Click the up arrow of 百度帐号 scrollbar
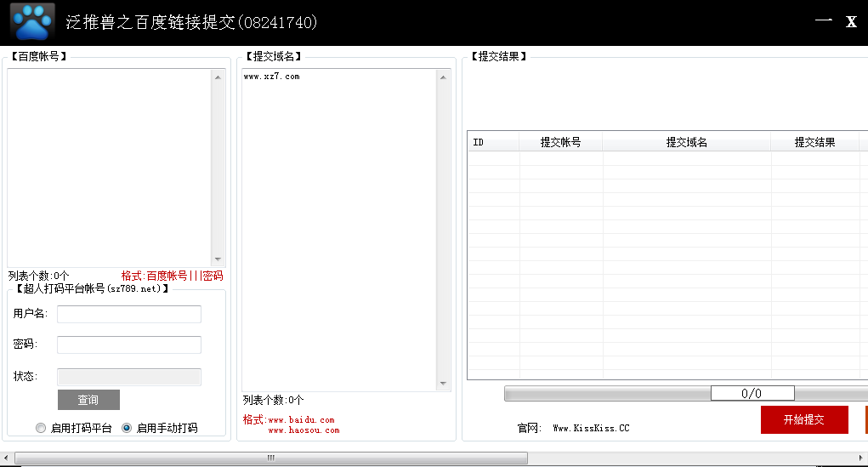The width and height of the screenshot is (868, 467). [218, 77]
